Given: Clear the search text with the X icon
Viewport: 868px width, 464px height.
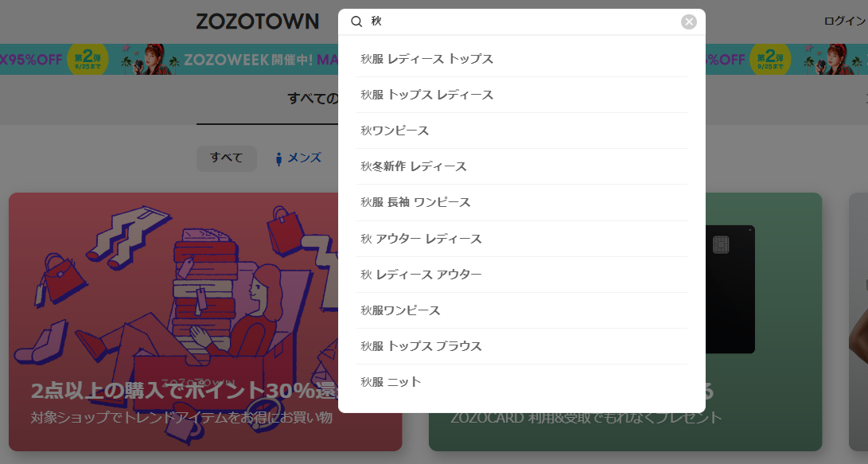Looking at the screenshot, I should [687, 21].
